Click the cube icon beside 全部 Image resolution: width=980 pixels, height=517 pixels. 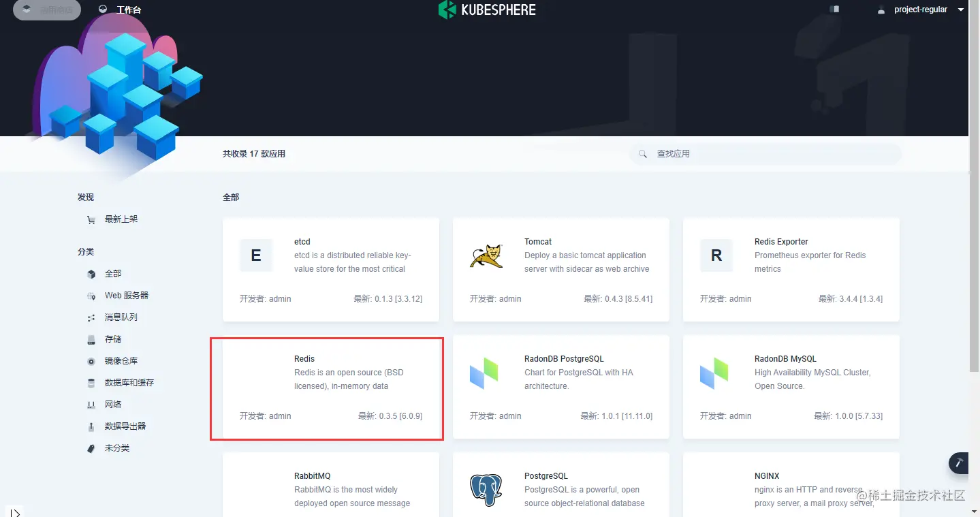click(x=91, y=274)
